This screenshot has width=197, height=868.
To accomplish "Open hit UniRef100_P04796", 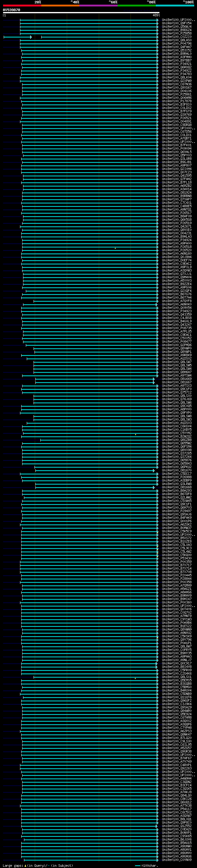I will coord(176,43).
